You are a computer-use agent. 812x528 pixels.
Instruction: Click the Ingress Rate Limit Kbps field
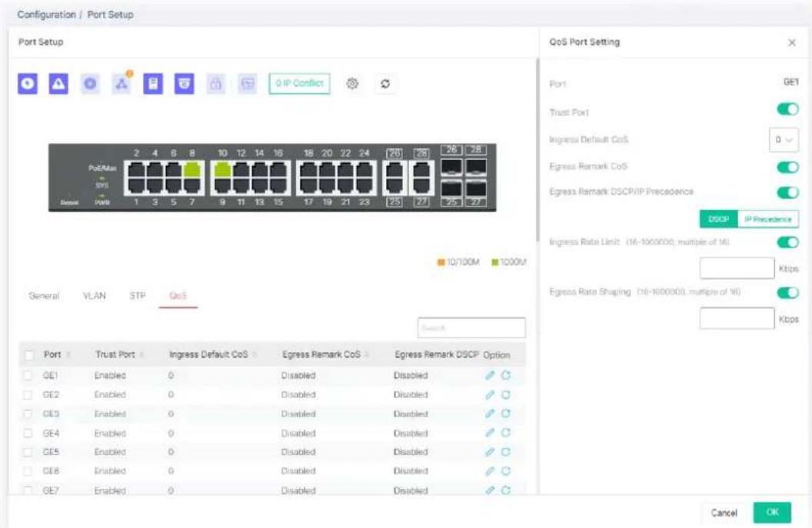coord(737,268)
